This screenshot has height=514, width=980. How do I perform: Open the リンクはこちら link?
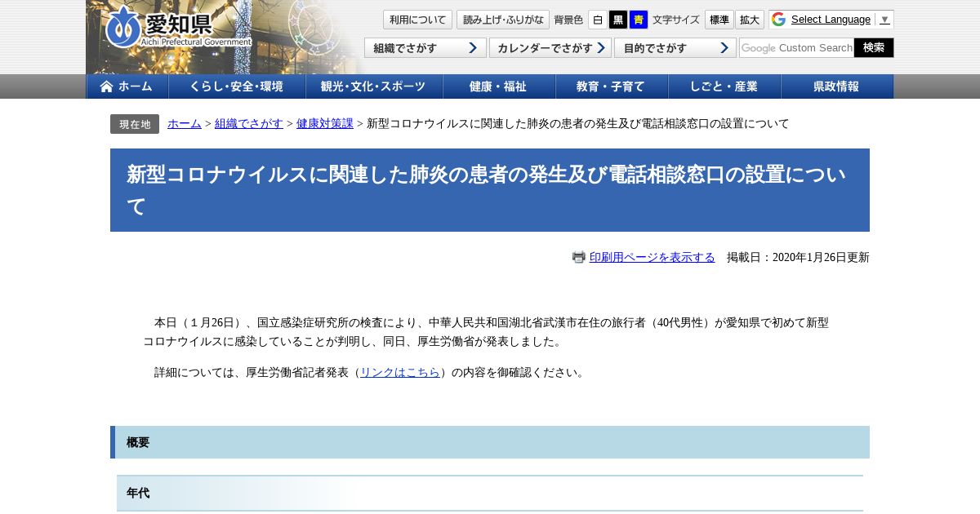[400, 372]
